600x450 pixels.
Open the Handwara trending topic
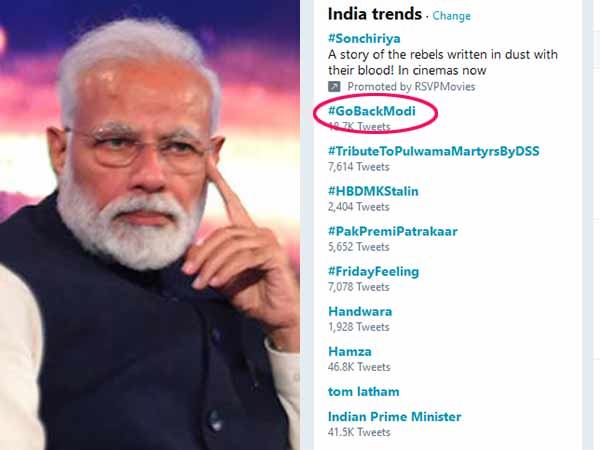point(360,311)
